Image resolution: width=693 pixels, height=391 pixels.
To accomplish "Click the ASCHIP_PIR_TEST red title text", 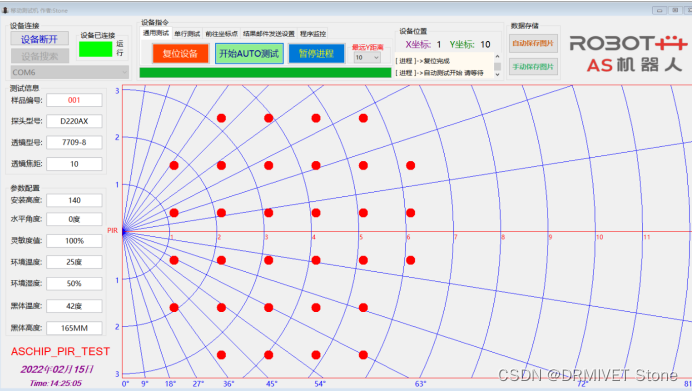I will [60, 352].
